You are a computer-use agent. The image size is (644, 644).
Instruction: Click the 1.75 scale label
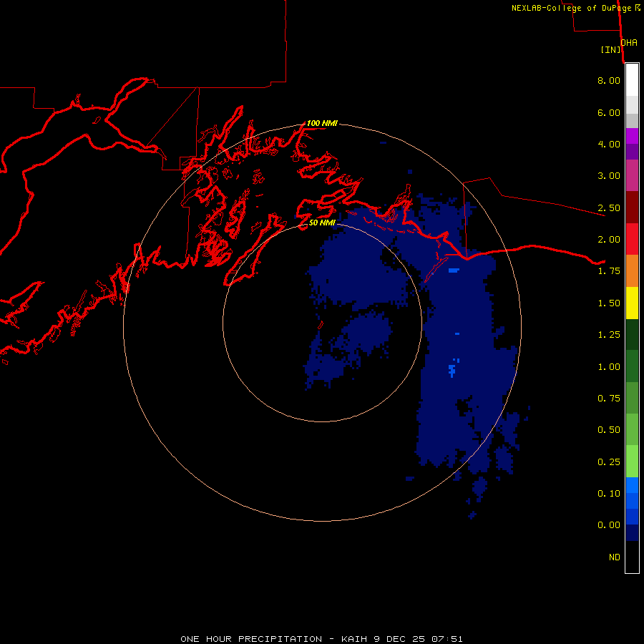click(x=609, y=271)
